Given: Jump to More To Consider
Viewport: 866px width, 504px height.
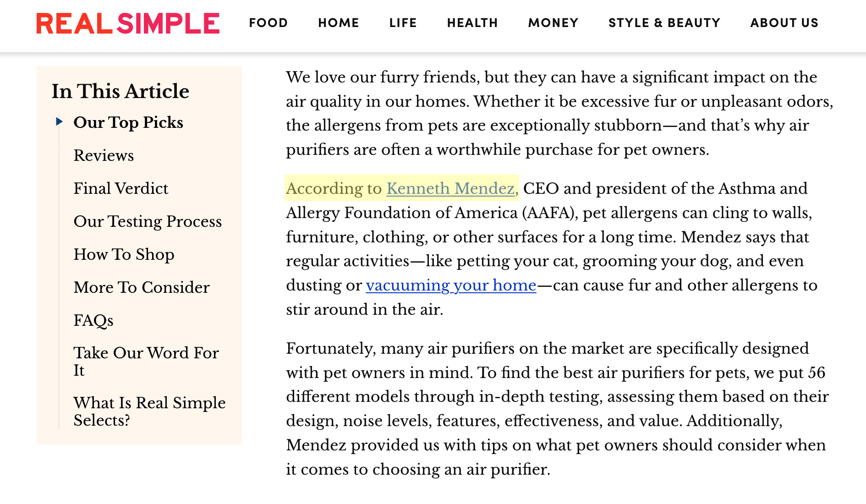Looking at the screenshot, I should coord(142,287).
